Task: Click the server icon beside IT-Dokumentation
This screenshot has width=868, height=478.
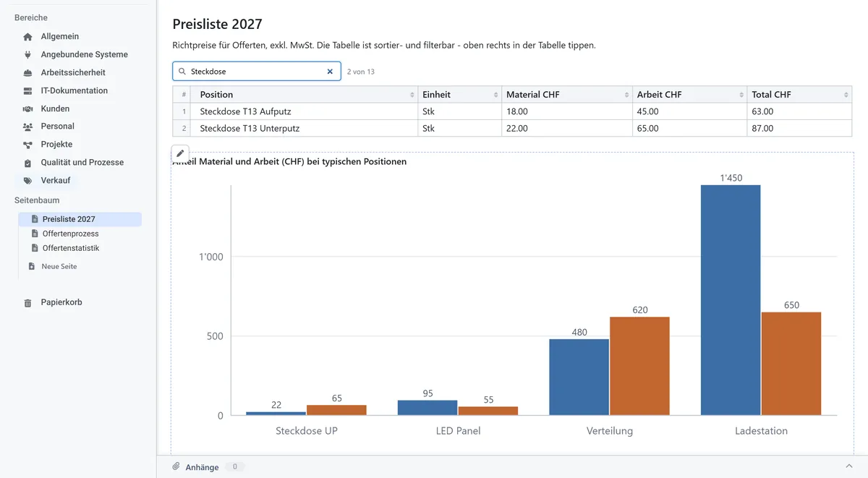Action: point(27,91)
